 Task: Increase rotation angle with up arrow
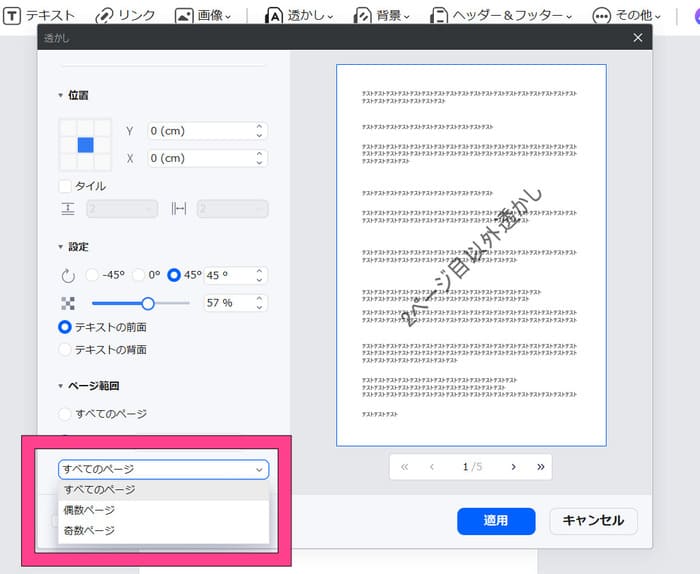(259, 271)
